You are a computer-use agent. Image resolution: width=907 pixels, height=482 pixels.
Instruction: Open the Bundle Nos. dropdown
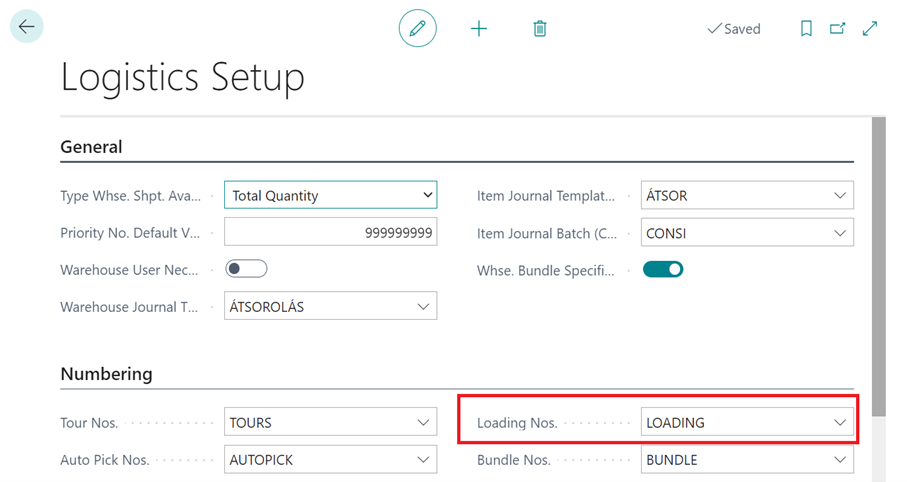point(840,460)
